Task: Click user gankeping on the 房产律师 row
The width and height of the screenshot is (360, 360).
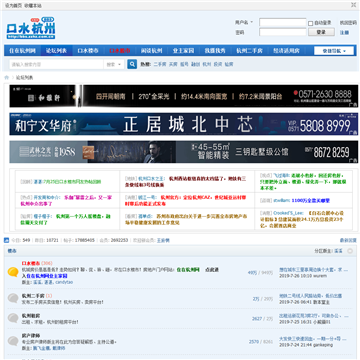Action: pyautogui.click(x=323, y=345)
